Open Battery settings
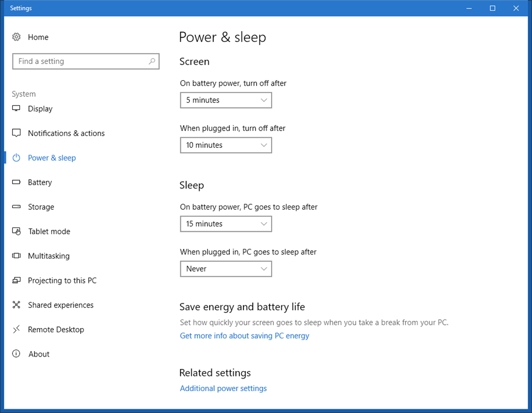Screen dimensions: 532x413 pyautogui.click(x=16, y=182)
